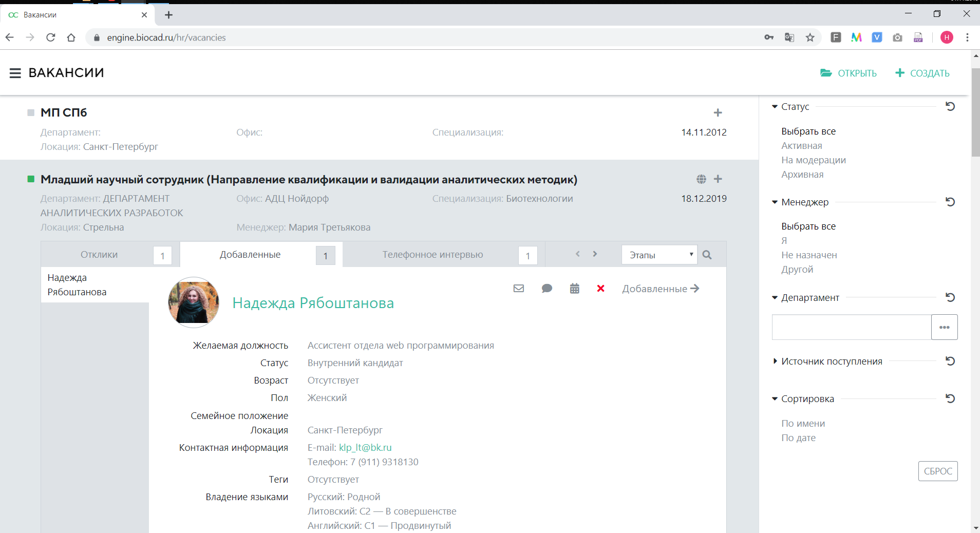Click the Департамент filter input field
The image size is (980, 533).
(x=851, y=327)
